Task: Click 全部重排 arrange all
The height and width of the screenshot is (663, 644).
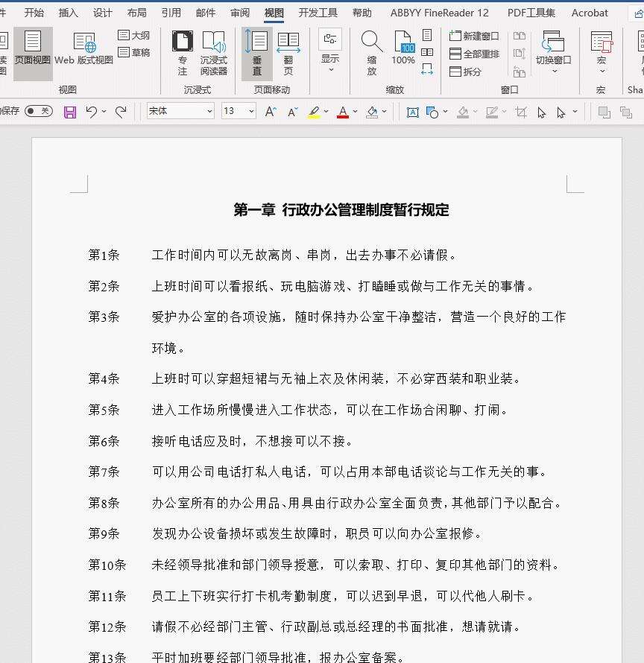Action: pyautogui.click(x=474, y=54)
